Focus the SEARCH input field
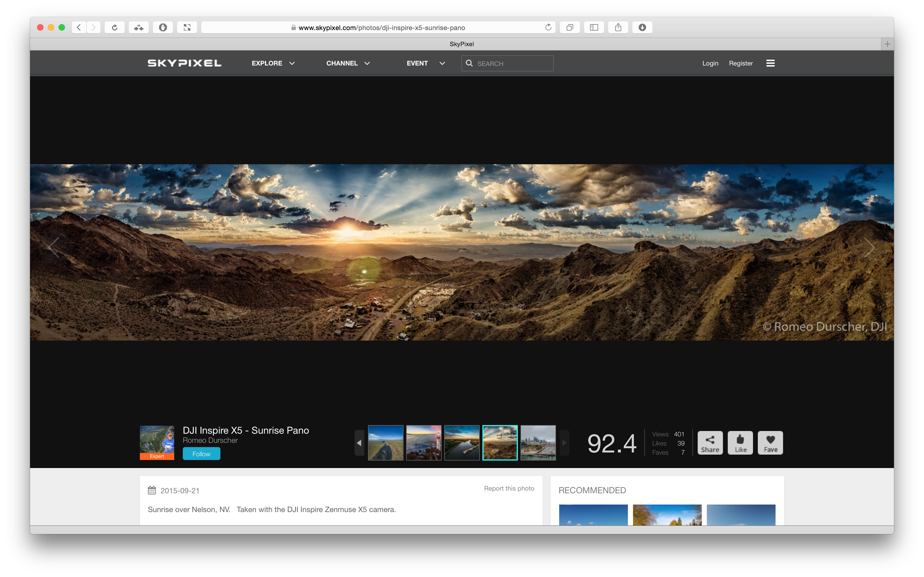The width and height of the screenshot is (924, 577). (x=511, y=63)
